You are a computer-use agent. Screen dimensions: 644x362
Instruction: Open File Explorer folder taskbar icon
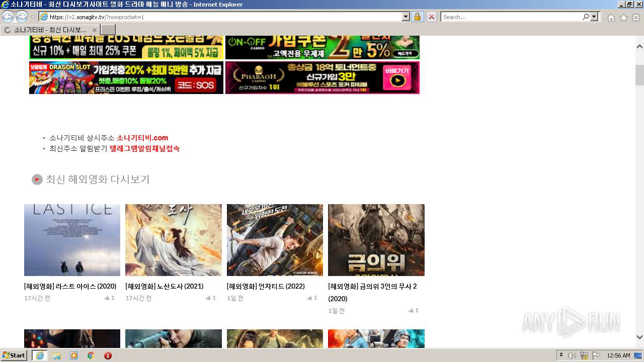click(x=57, y=355)
